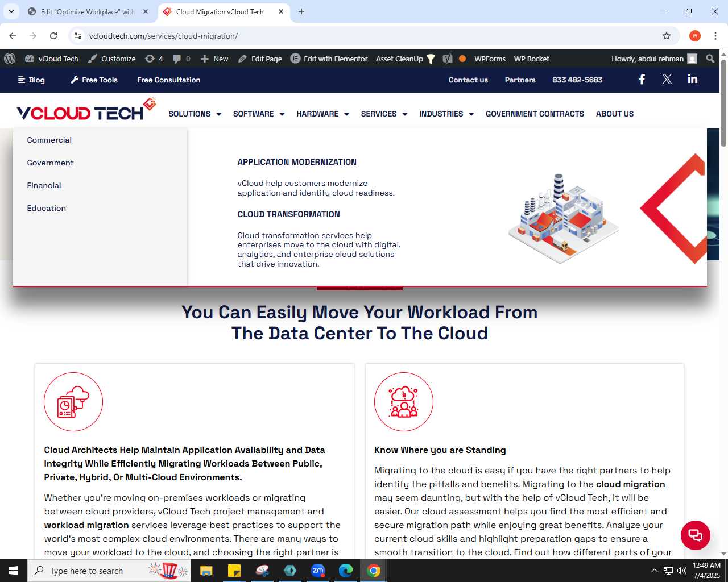Click the page vertical scrollbar thumb

click(x=723, y=102)
